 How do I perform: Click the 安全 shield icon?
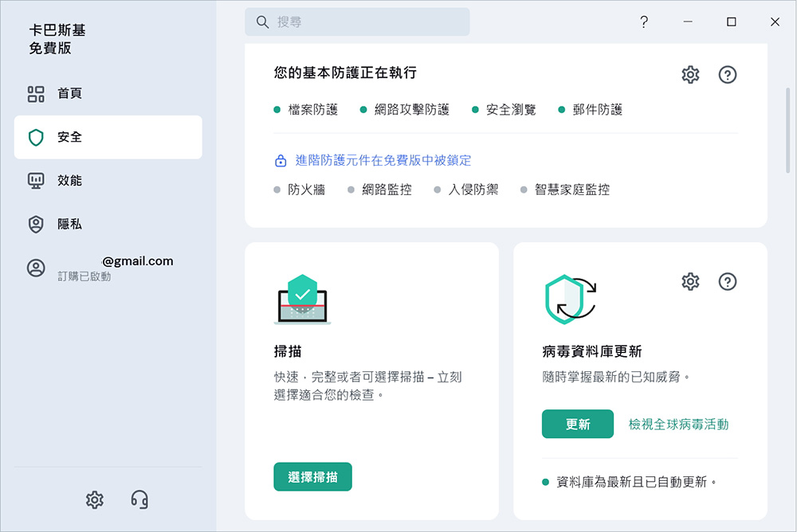click(36, 137)
